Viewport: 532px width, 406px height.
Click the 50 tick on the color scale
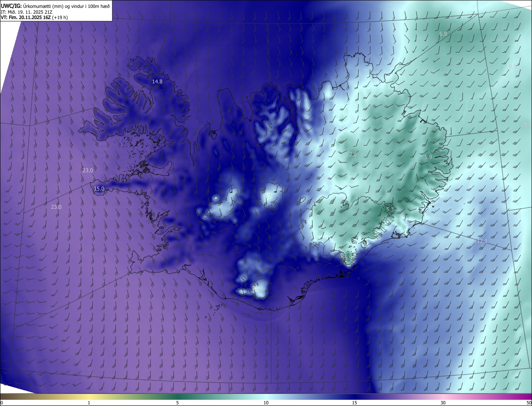tap(529, 403)
